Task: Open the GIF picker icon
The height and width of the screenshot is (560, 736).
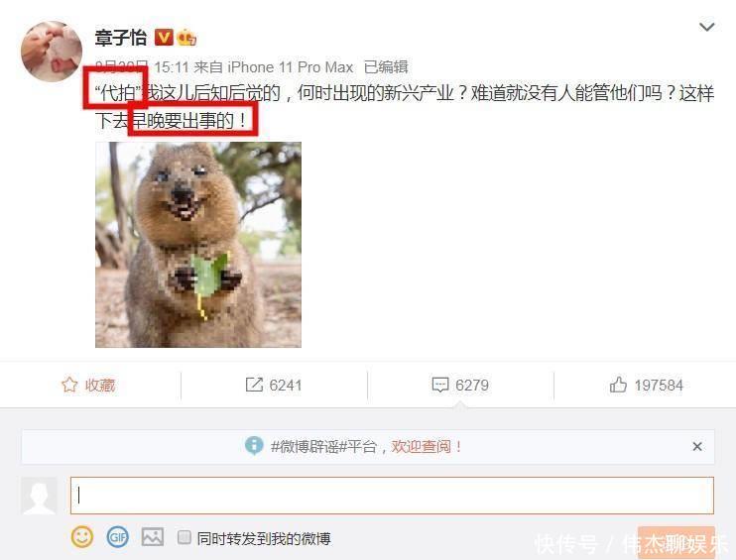Action: coord(117,536)
